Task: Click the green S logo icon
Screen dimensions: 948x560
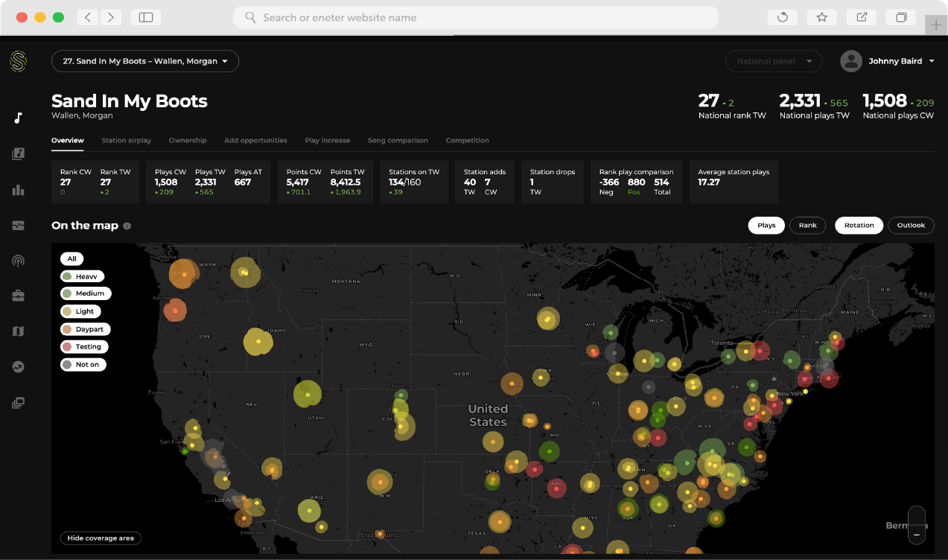Action: click(x=18, y=61)
